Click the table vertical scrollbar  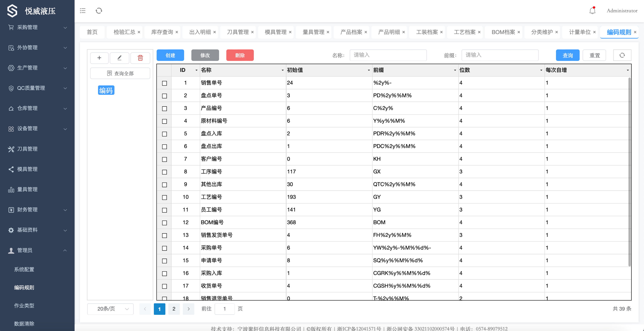tap(629, 172)
